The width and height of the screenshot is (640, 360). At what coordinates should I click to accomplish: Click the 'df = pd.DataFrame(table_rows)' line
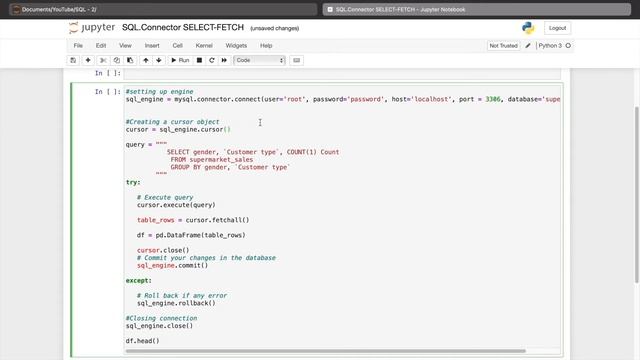pyautogui.click(x=191, y=235)
